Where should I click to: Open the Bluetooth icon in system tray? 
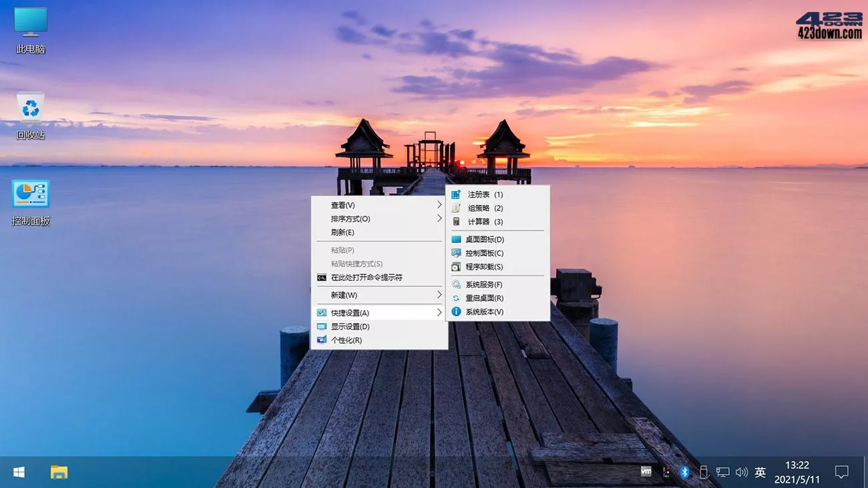(684, 472)
